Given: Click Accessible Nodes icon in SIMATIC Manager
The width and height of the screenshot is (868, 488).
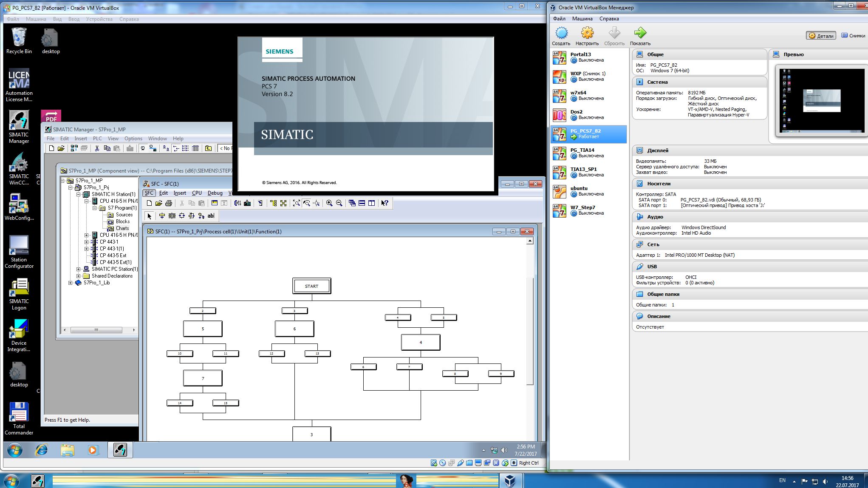Looking at the screenshot, I should click(x=74, y=148).
